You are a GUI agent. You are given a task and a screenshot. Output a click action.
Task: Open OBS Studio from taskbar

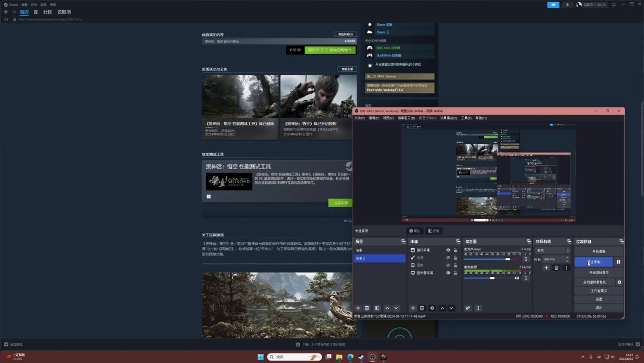pyautogui.click(x=373, y=357)
